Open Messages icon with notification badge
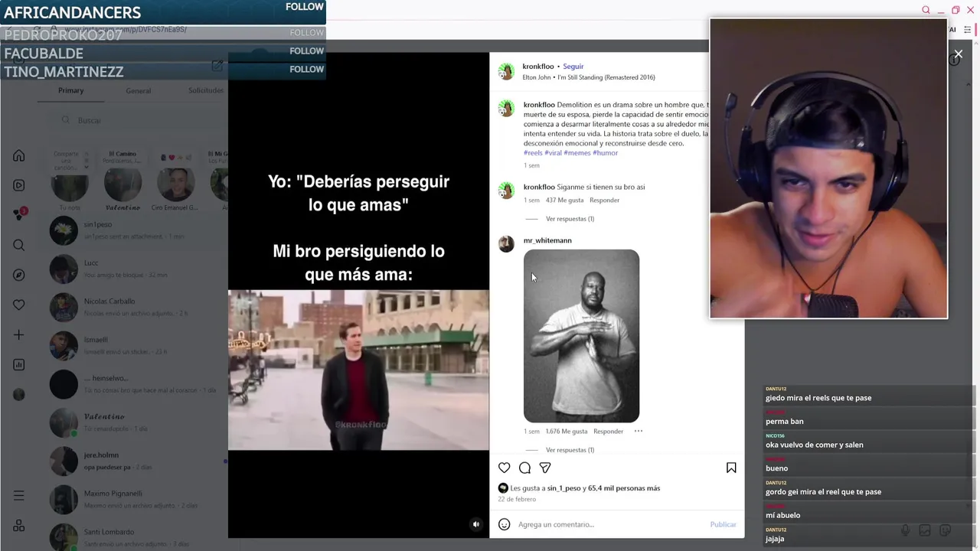The height and width of the screenshot is (551, 980). point(19,214)
